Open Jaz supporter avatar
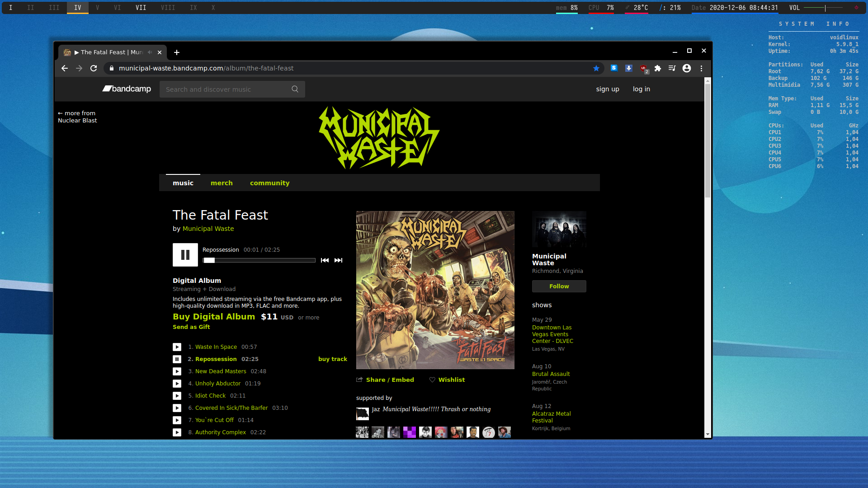 (x=363, y=414)
